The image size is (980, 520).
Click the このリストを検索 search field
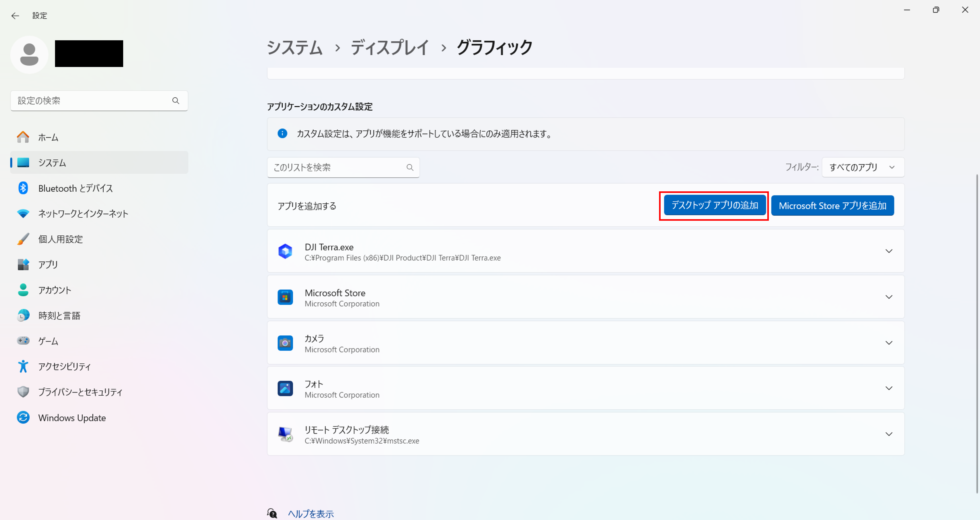pyautogui.click(x=343, y=167)
